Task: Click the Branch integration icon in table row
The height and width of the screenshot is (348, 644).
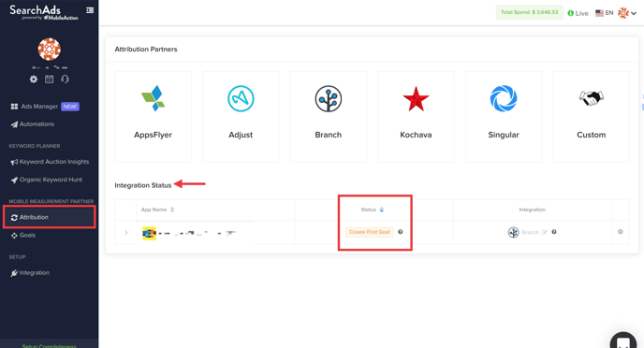Action: (x=513, y=232)
